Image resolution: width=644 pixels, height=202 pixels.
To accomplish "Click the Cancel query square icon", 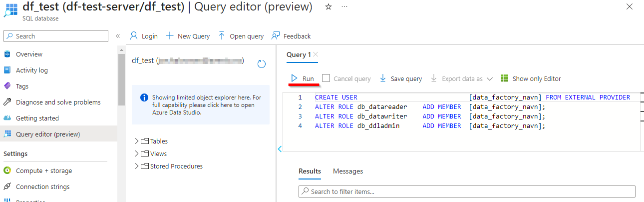I will click(x=326, y=78).
